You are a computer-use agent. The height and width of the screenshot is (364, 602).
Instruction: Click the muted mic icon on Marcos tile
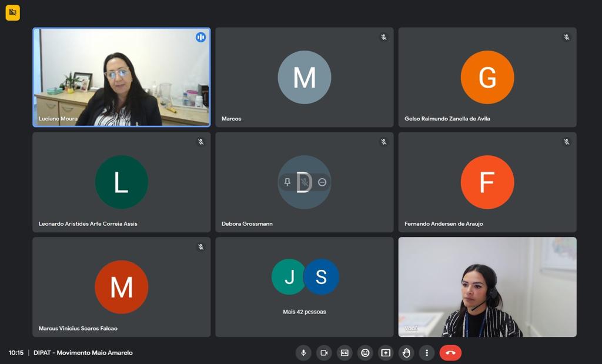[x=383, y=37]
